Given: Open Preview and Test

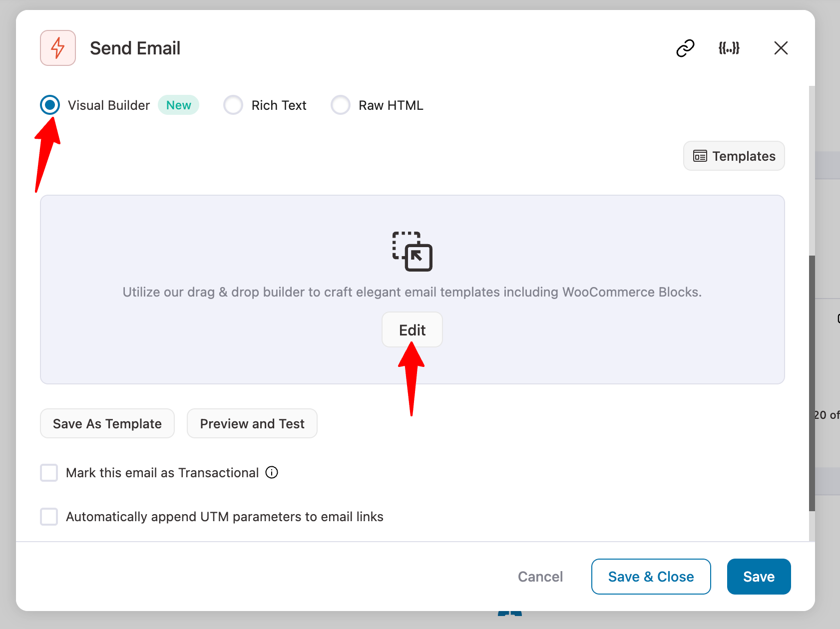Looking at the screenshot, I should pos(252,423).
